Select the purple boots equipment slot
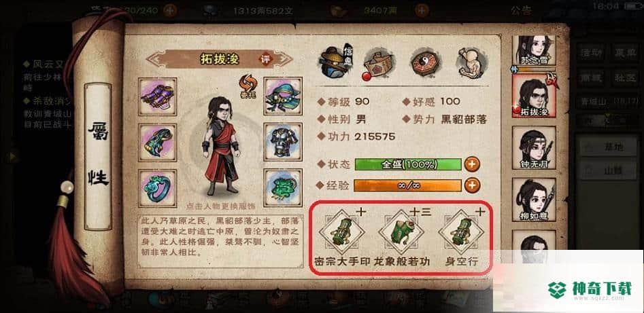The height and width of the screenshot is (313, 644). (158, 97)
